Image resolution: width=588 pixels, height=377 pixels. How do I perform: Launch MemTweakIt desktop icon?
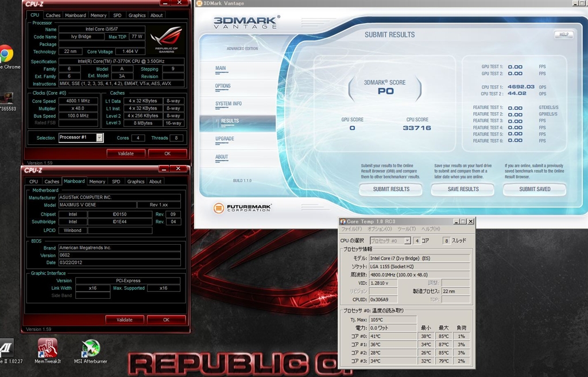47,348
